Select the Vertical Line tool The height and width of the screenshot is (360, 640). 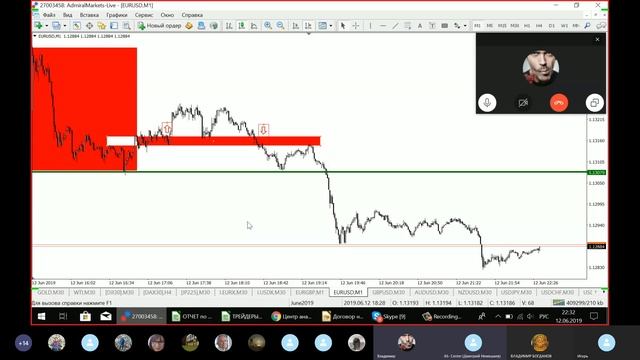pos(370,26)
